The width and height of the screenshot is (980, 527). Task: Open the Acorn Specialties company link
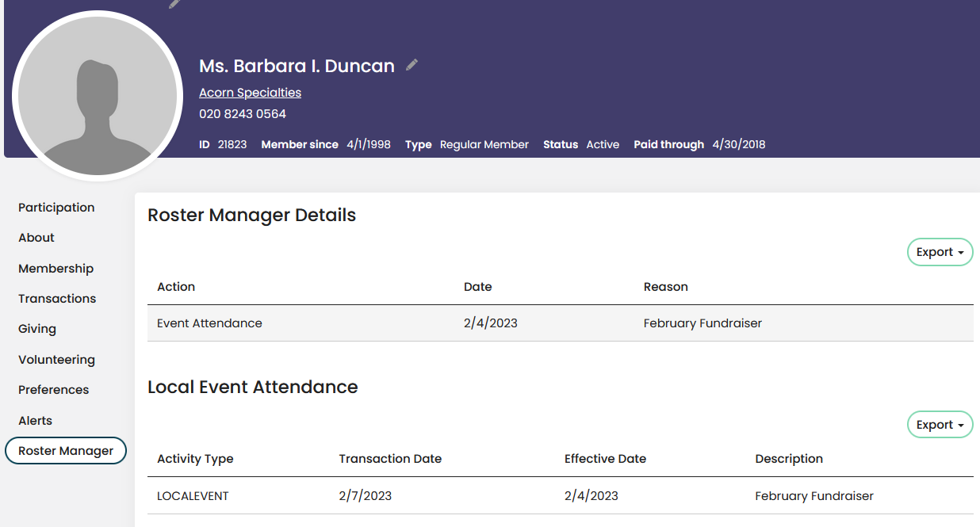(x=250, y=93)
